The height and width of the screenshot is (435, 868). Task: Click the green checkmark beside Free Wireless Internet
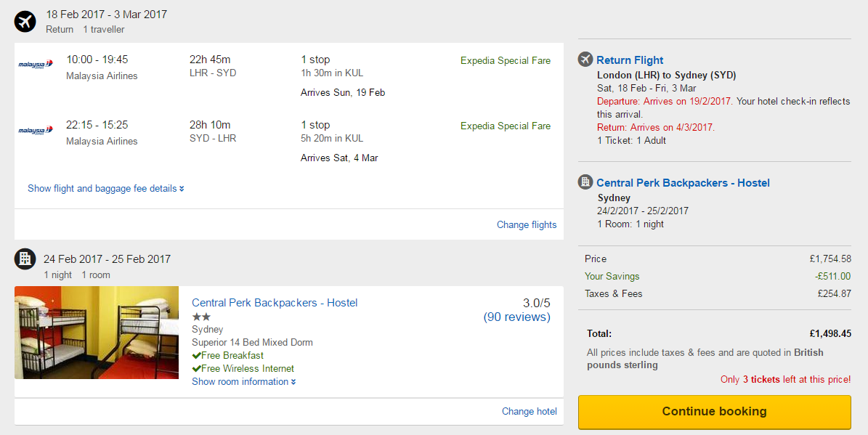point(196,369)
